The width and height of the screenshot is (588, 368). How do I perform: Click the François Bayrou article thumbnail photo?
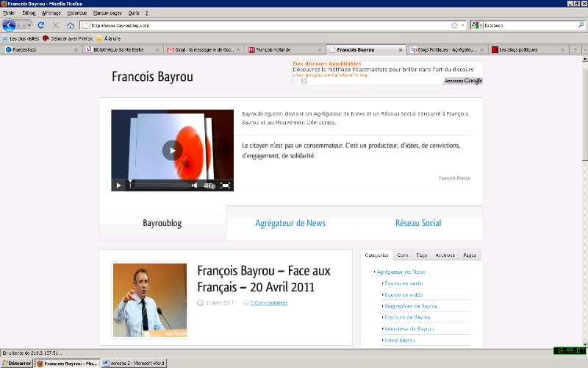150,300
